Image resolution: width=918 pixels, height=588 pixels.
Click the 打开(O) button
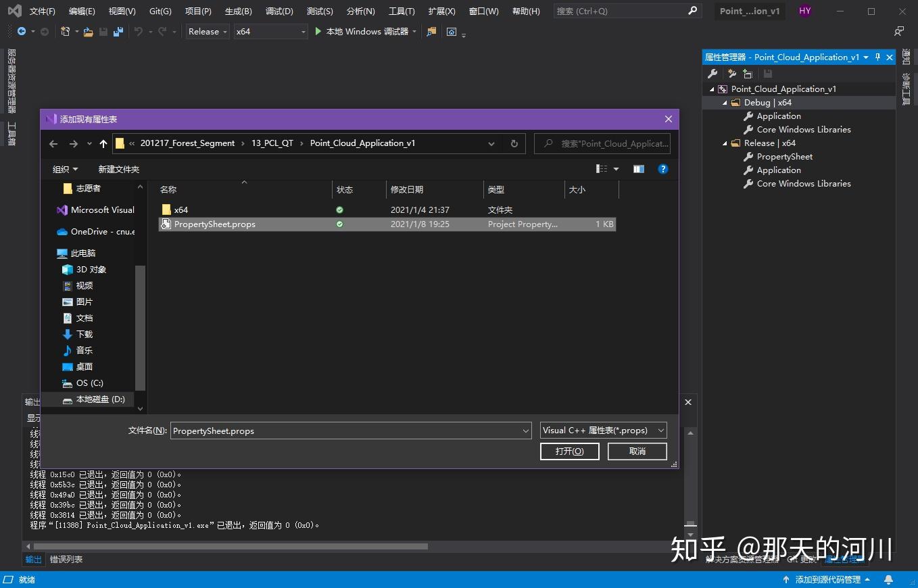click(569, 451)
